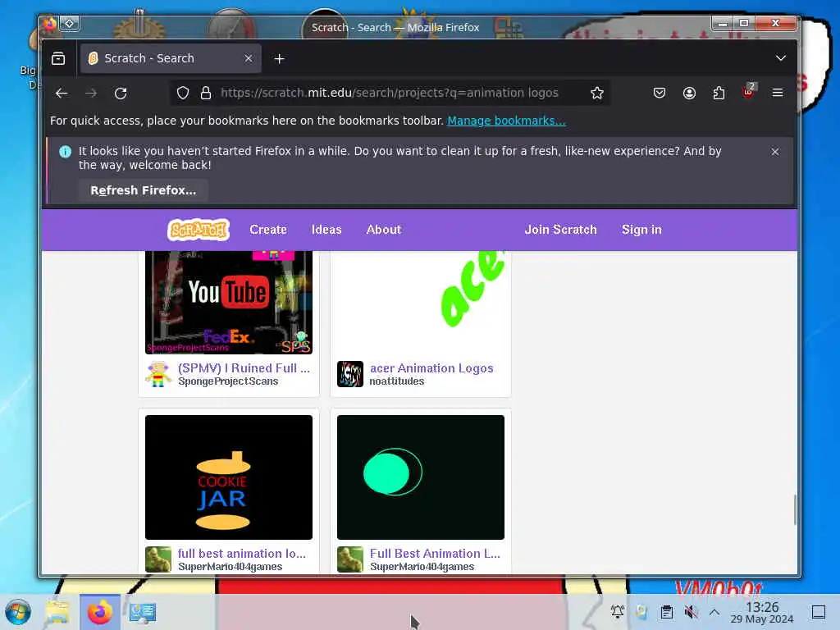The width and height of the screenshot is (840, 630).
Task: Expand the list all tabs chevron
Action: coord(781,58)
